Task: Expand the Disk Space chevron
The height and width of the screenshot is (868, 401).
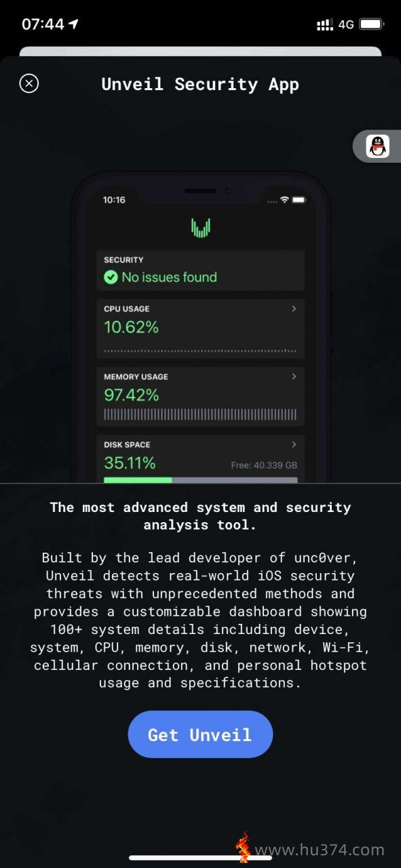Action: (x=294, y=444)
